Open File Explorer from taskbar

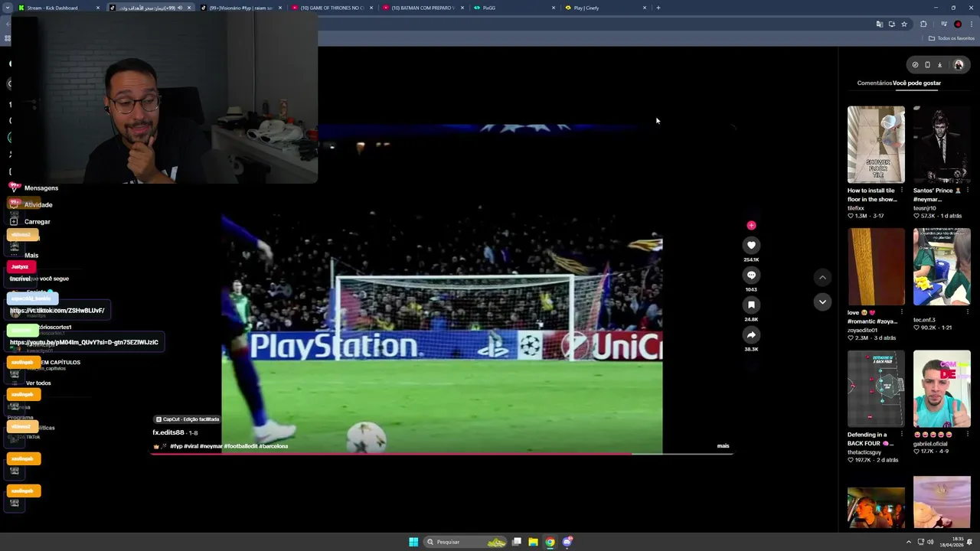pyautogui.click(x=533, y=542)
